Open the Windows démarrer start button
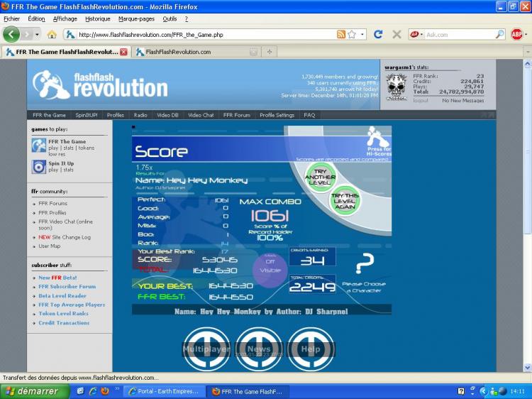Screen dimensions: 532x399 33,391
